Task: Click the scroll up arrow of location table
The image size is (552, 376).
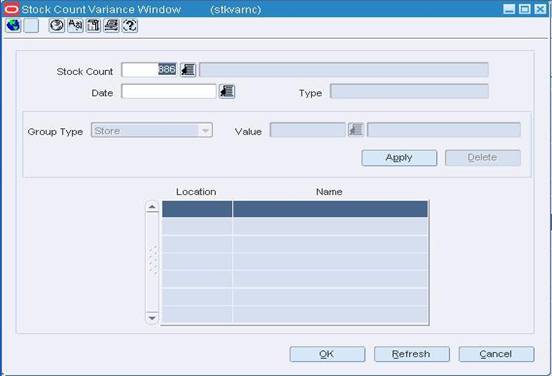Action: [152, 207]
